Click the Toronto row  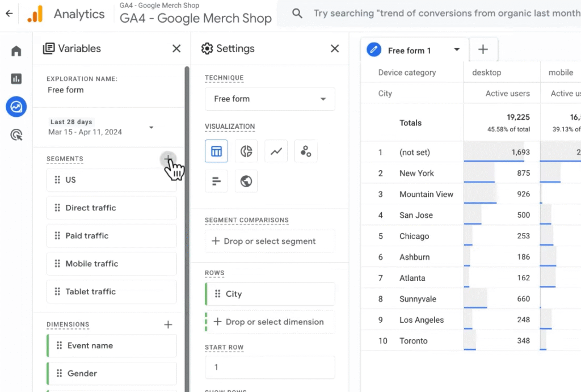471,341
